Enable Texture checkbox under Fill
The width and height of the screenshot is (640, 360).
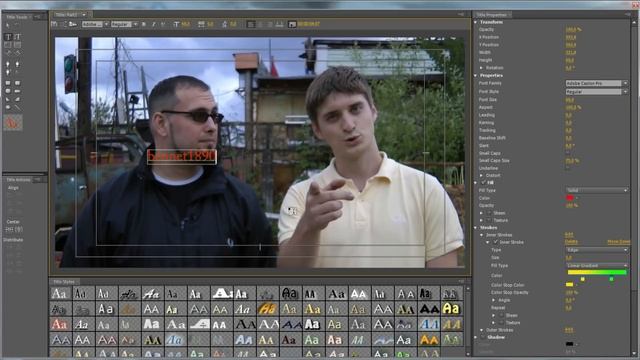pyautogui.click(x=489, y=220)
